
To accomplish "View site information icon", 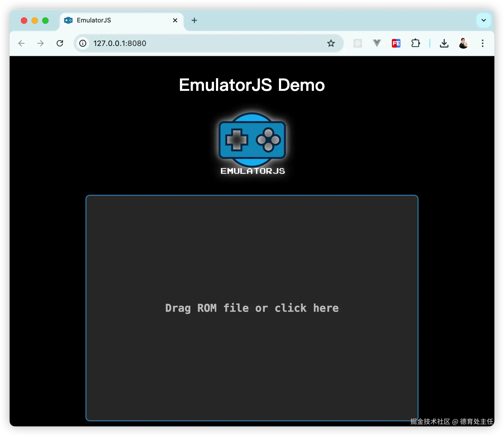I will pos(83,43).
